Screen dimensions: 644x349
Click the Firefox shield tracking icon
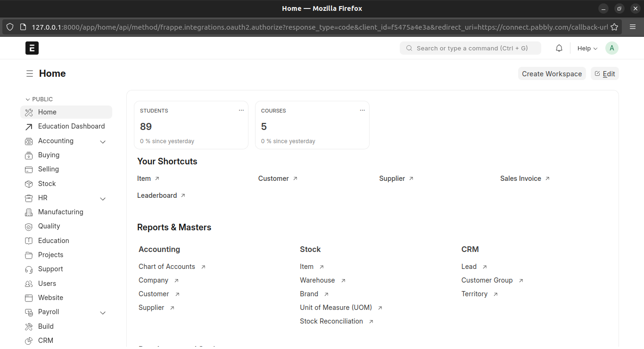click(x=10, y=27)
